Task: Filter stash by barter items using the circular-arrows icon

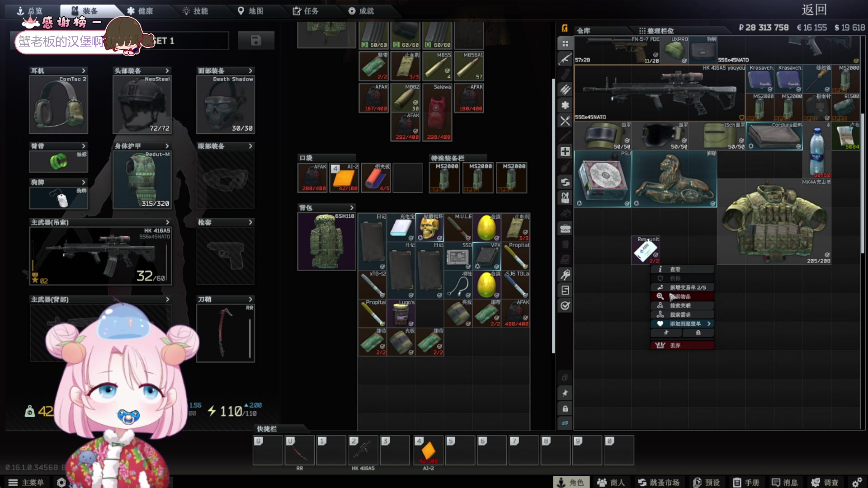Action: pos(565,182)
